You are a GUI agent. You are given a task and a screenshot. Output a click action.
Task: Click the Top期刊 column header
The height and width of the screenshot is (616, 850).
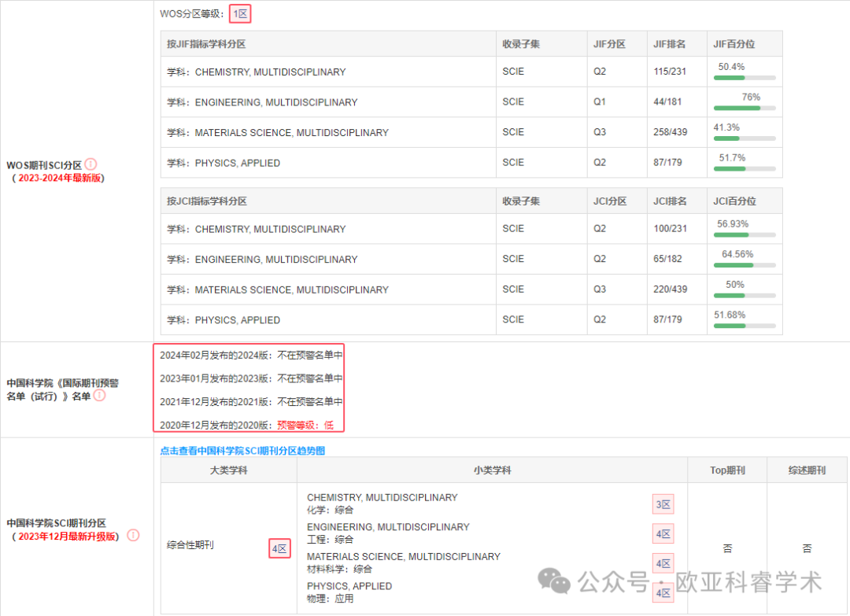(x=727, y=470)
